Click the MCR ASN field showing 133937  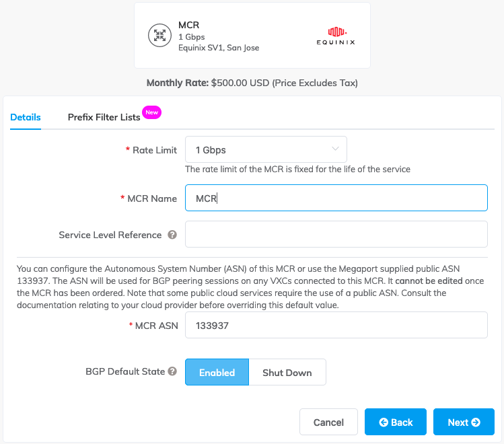coord(336,325)
